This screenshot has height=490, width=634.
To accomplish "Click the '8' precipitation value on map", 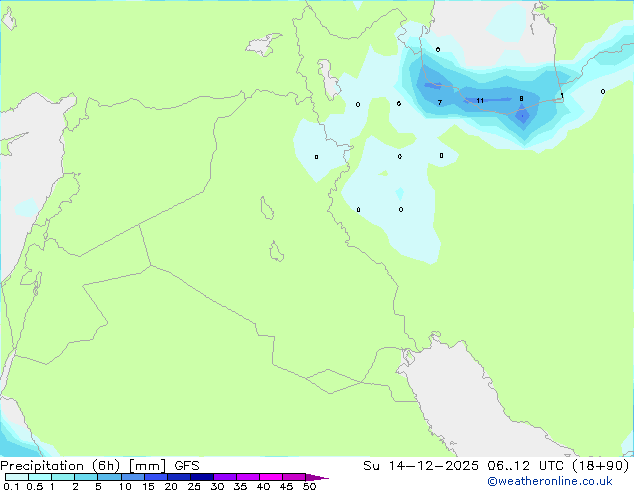I will [521, 99].
